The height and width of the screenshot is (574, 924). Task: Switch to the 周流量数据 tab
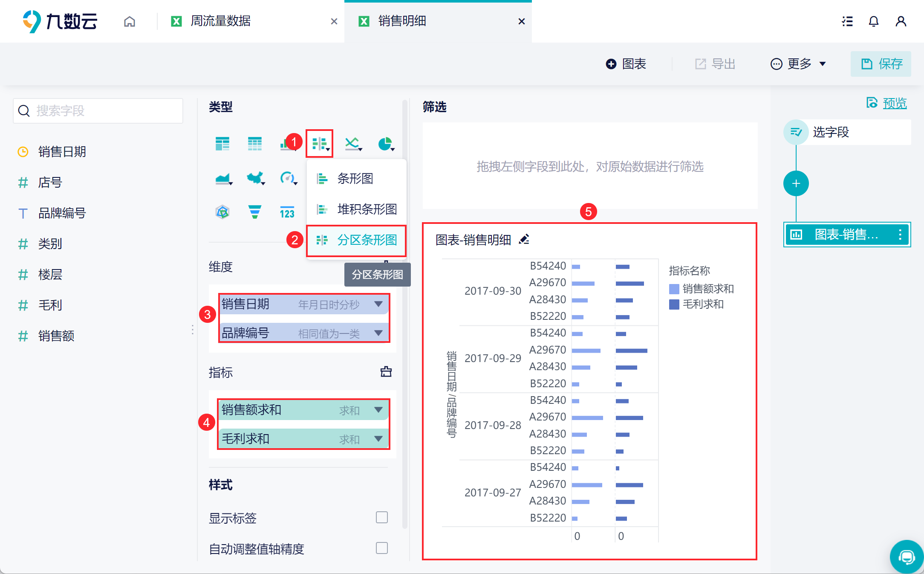(x=220, y=21)
